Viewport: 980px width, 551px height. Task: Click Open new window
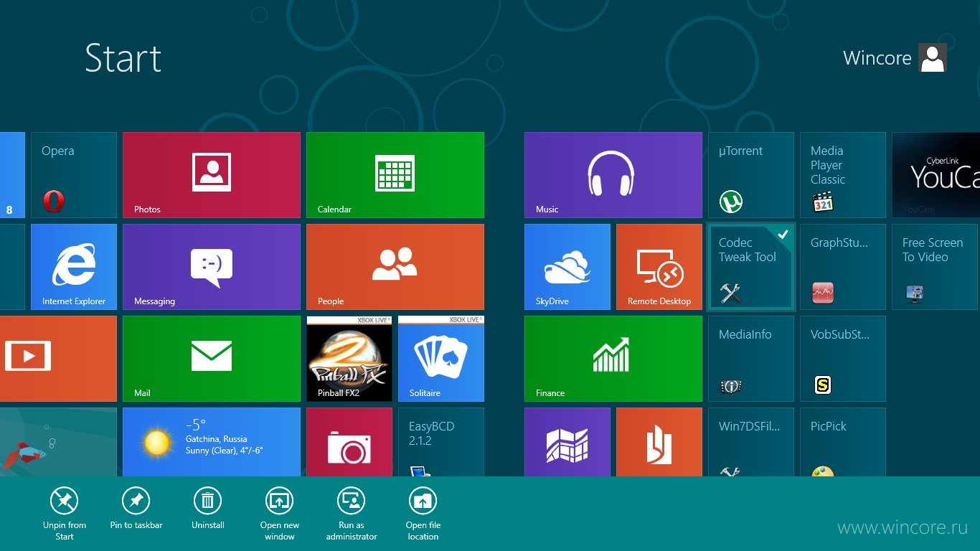coord(280,514)
